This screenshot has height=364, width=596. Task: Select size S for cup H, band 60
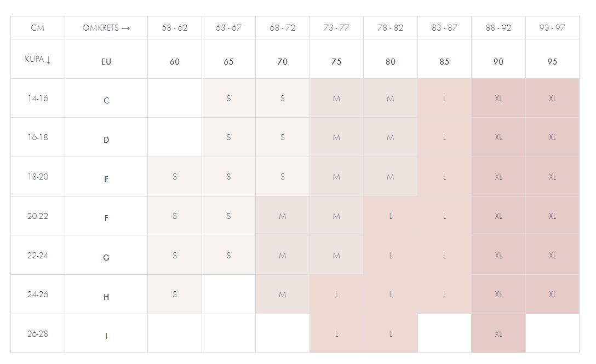(174, 294)
